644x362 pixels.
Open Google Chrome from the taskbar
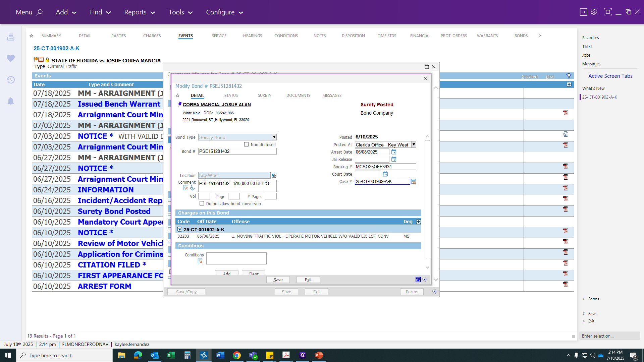(x=237, y=355)
